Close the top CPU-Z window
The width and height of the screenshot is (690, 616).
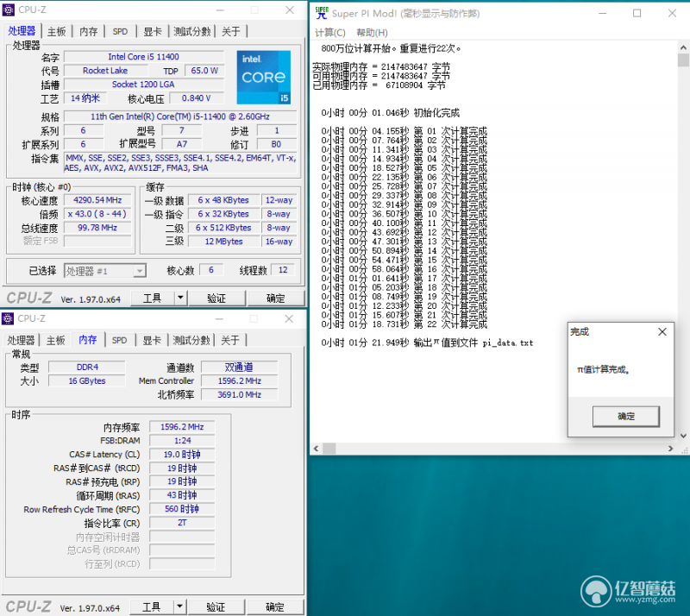click(x=290, y=9)
